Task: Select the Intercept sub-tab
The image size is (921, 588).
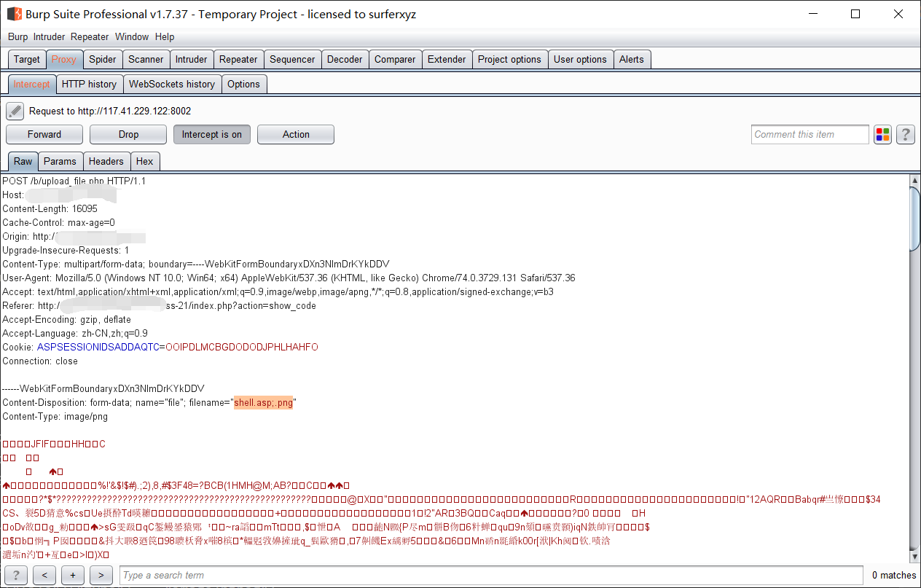Action: tap(32, 85)
